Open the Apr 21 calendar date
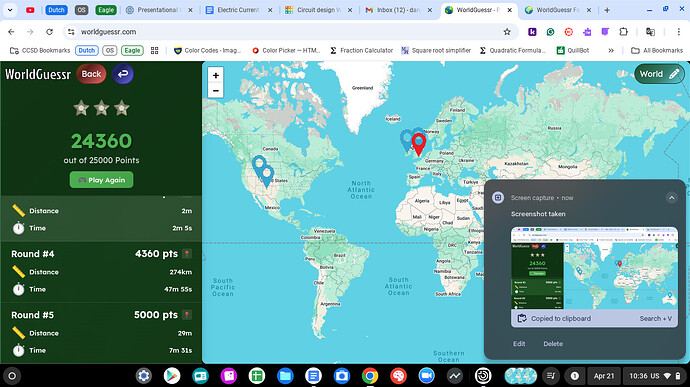The height and width of the screenshot is (387, 690). [x=604, y=376]
